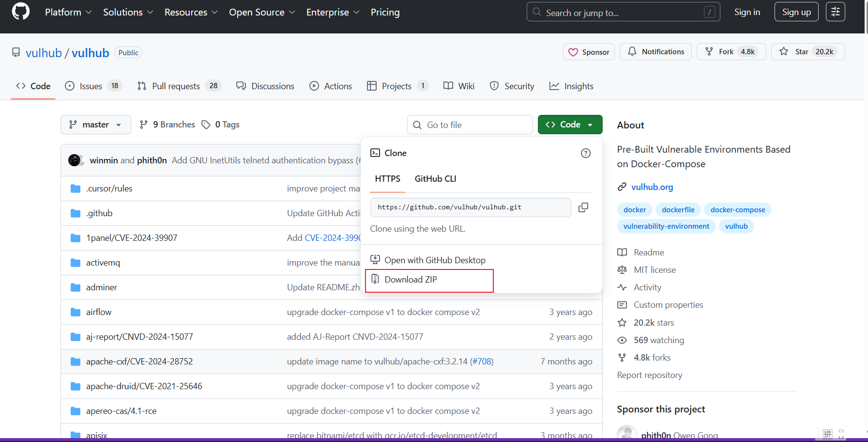The height and width of the screenshot is (442, 868).
Task: Select the docker-compose topic tag
Action: pos(737,210)
